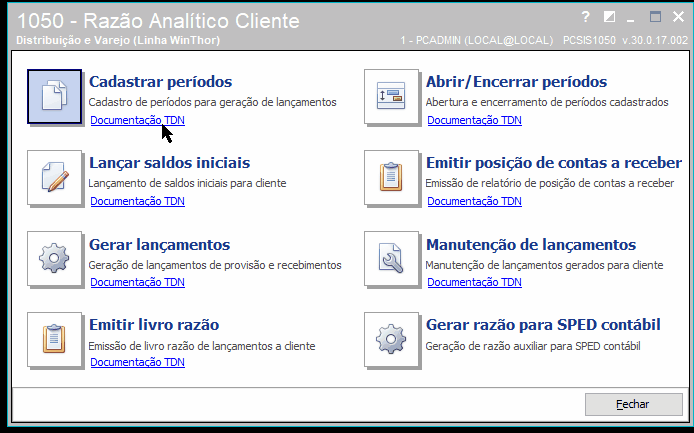This screenshot has width=694, height=433.
Task: Open Documentação TDN under Abrir/Encerrar períodos
Action: pos(474,120)
